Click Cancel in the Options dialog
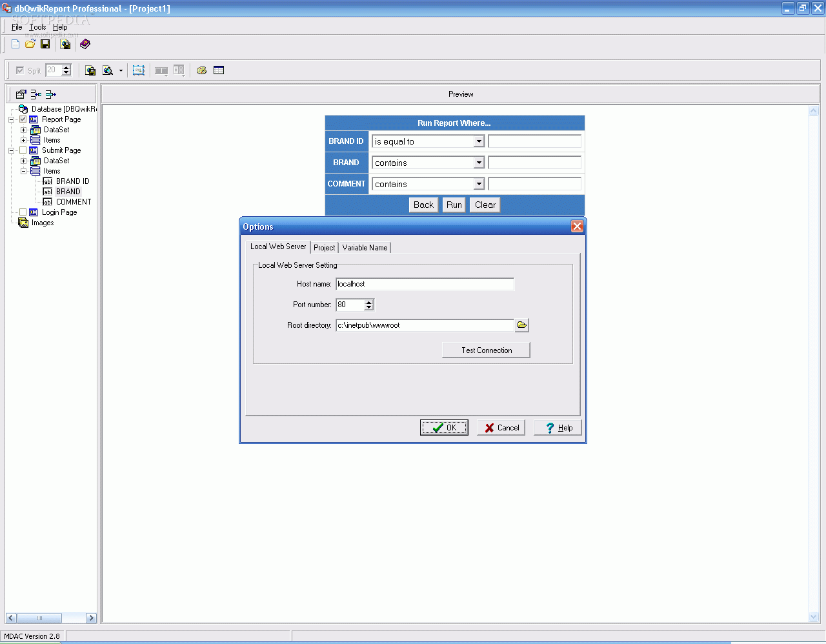Image resolution: width=826 pixels, height=644 pixels. pos(501,428)
